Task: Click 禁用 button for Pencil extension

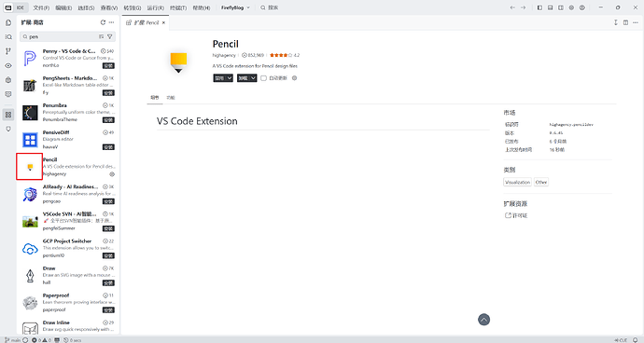Action: pyautogui.click(x=219, y=78)
